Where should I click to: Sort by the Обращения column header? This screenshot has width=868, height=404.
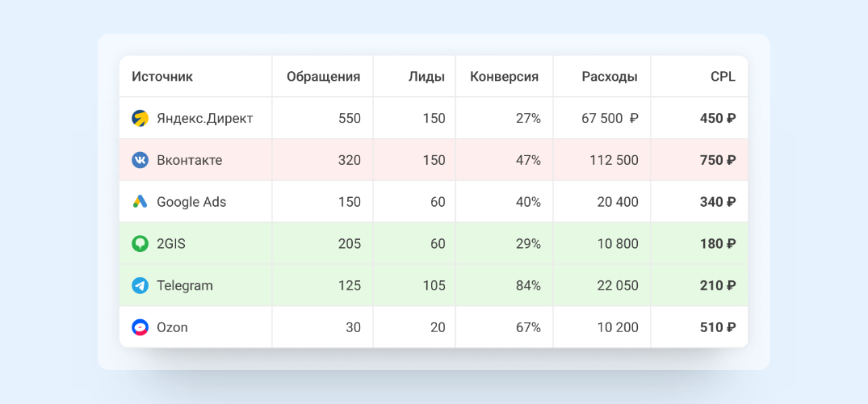coord(323,77)
